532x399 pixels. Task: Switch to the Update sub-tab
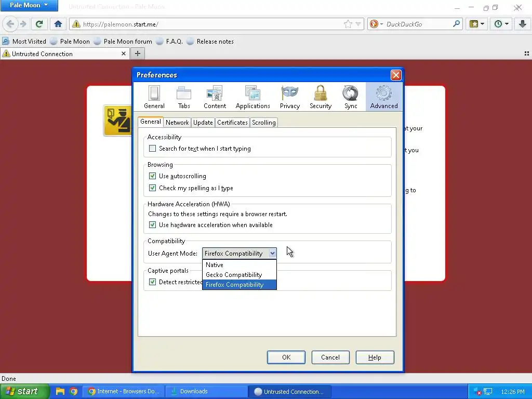coord(203,123)
